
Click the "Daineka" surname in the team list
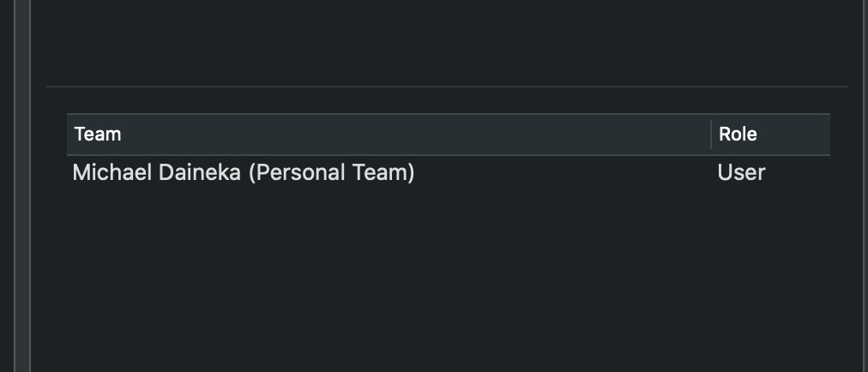pos(200,173)
